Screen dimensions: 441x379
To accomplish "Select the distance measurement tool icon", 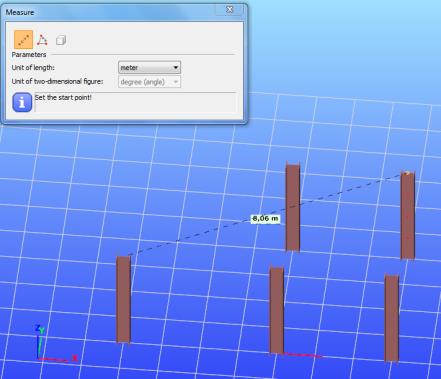I will (x=23, y=40).
